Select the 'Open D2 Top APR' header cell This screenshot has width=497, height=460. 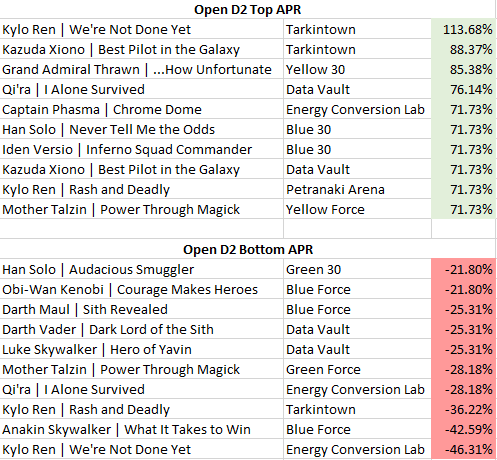click(247, 9)
